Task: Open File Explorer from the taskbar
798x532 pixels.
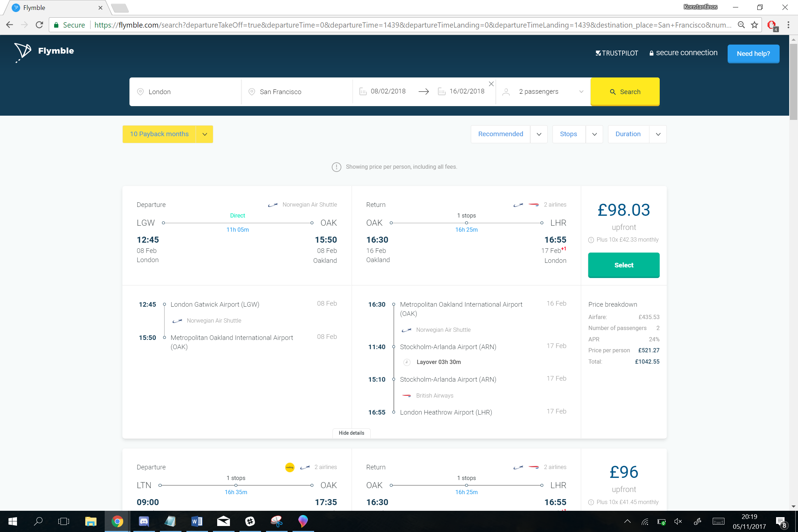Action: pyautogui.click(x=91, y=521)
